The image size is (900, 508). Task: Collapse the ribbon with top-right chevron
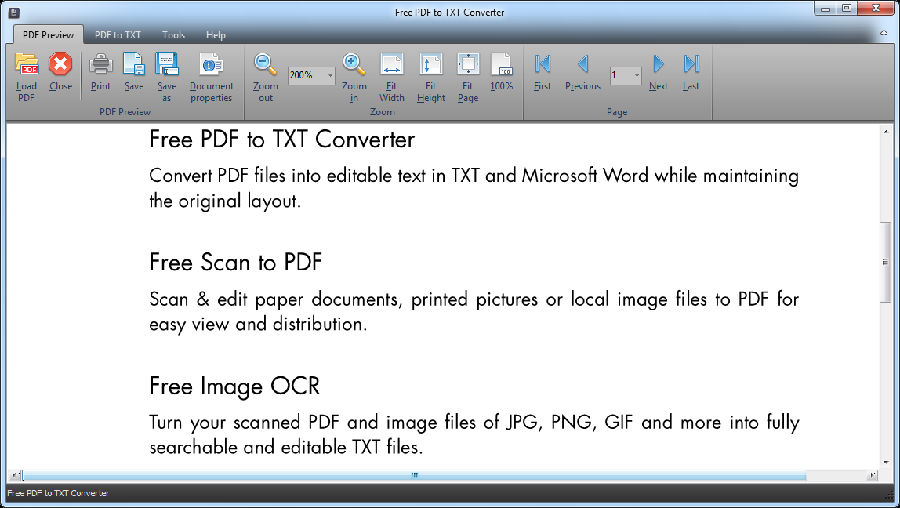click(884, 34)
